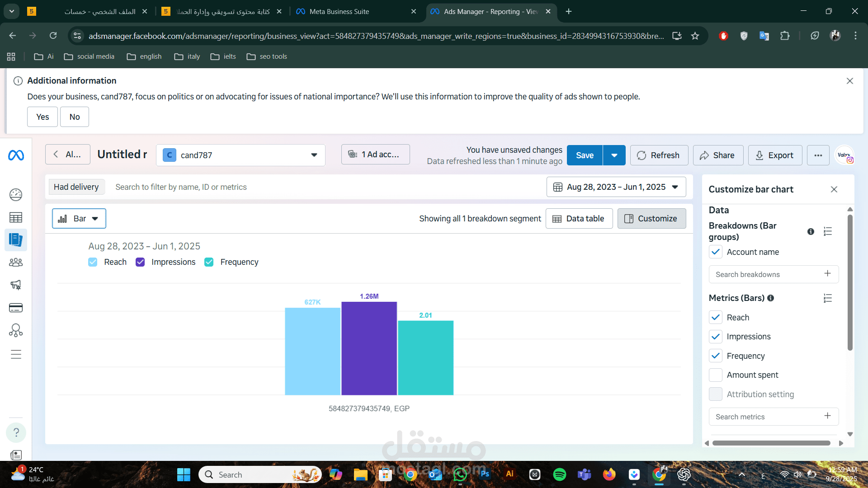Screen dimensions: 868x488
Task: Answer No to the additional information prompt
Action: (75, 117)
